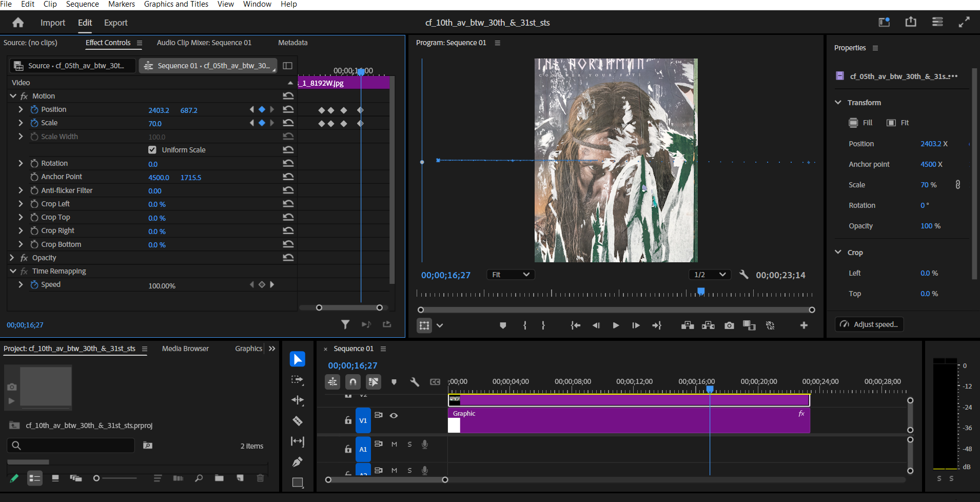Image resolution: width=980 pixels, height=502 pixels.
Task: Hide V1 track output with the eye toggle
Action: [394, 416]
